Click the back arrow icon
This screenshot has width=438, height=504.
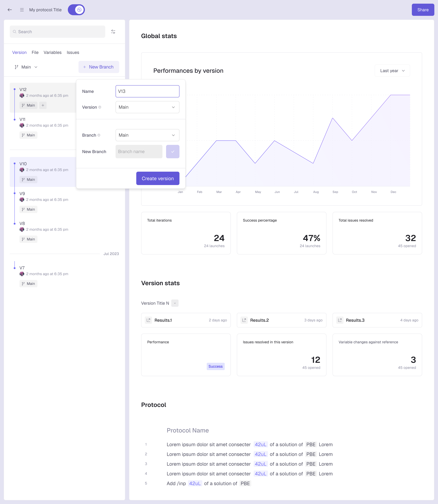[10, 10]
